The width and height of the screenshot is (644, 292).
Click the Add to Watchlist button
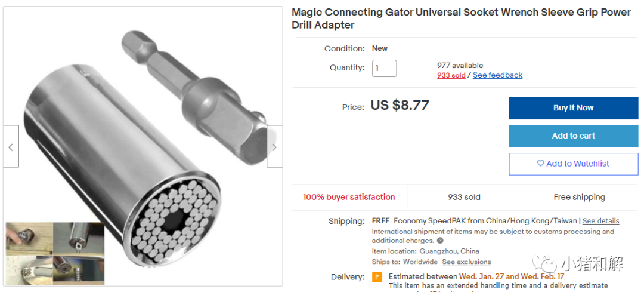[574, 164]
